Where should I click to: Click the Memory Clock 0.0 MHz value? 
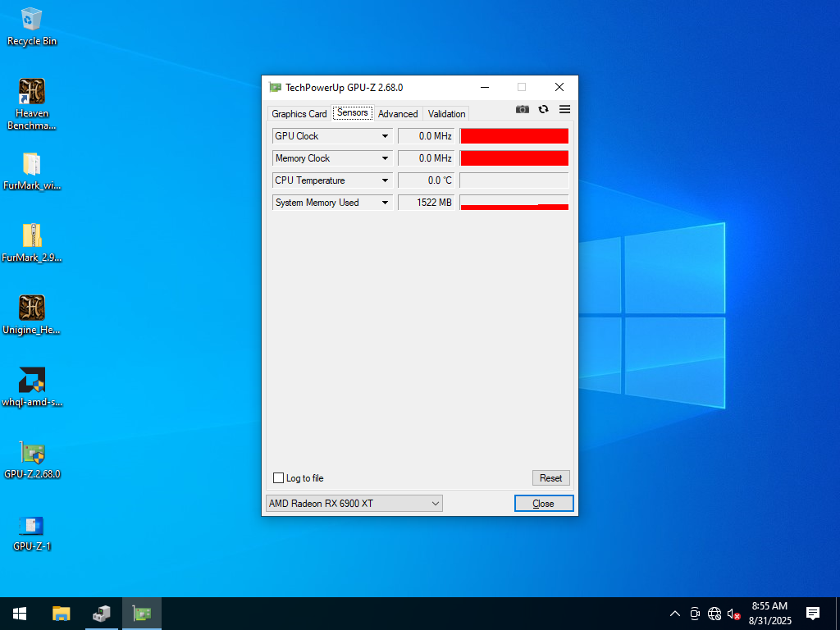coord(427,158)
